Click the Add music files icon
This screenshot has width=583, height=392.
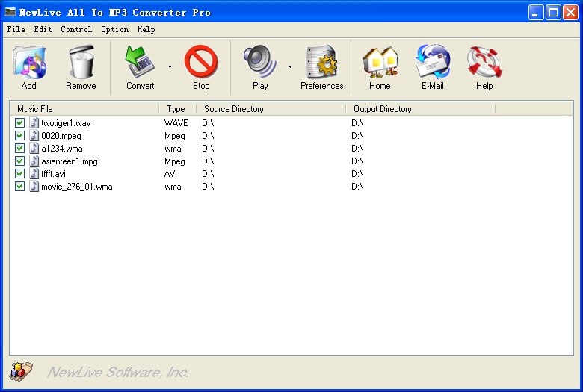coord(29,63)
